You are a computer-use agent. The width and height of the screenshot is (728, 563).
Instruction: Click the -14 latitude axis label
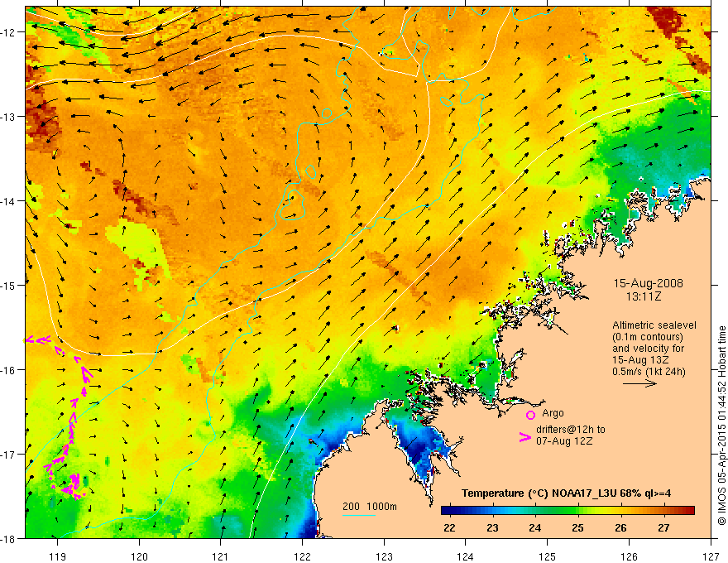coord(8,201)
